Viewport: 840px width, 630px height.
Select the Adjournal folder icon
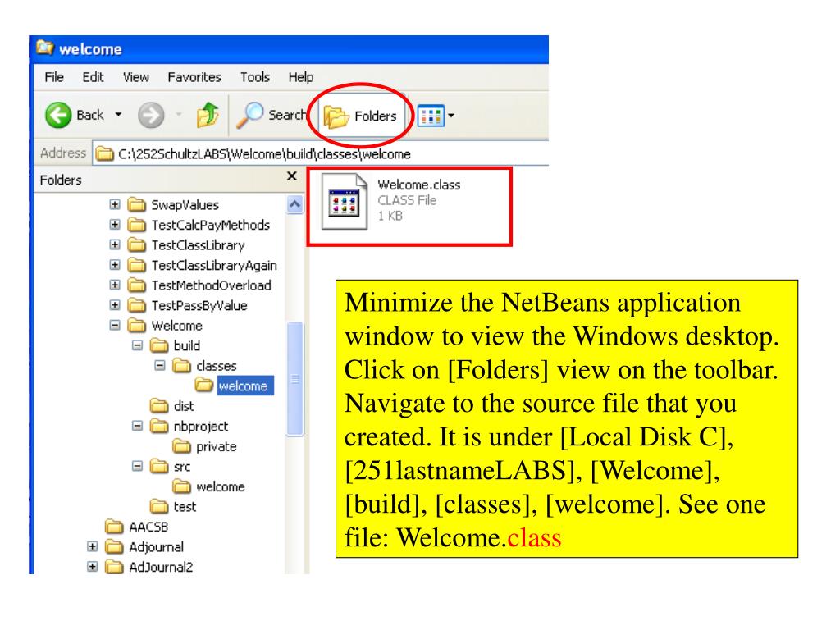tap(114, 546)
